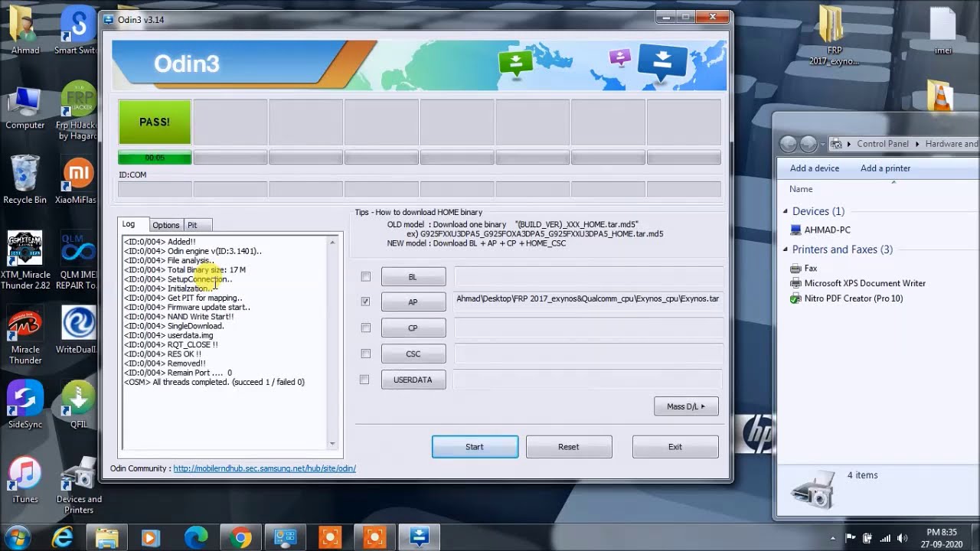Click the USERDATA file button
The width and height of the screenshot is (980, 551).
pyautogui.click(x=413, y=380)
